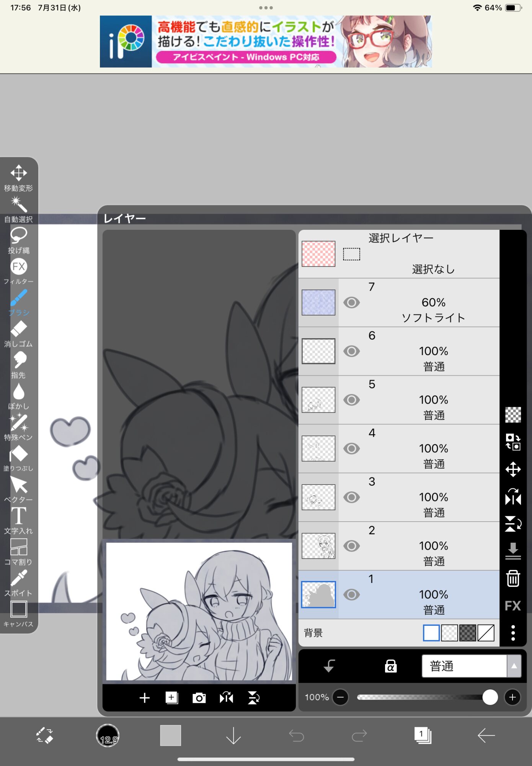This screenshot has height=766, width=532.
Task: Open layer FX effects in the sidebar
Action: click(x=513, y=606)
